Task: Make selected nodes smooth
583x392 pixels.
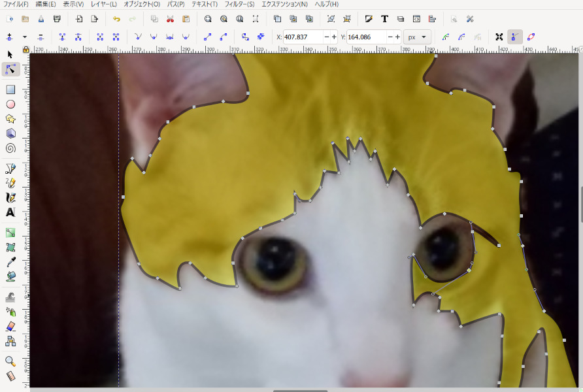Action: 154,37
